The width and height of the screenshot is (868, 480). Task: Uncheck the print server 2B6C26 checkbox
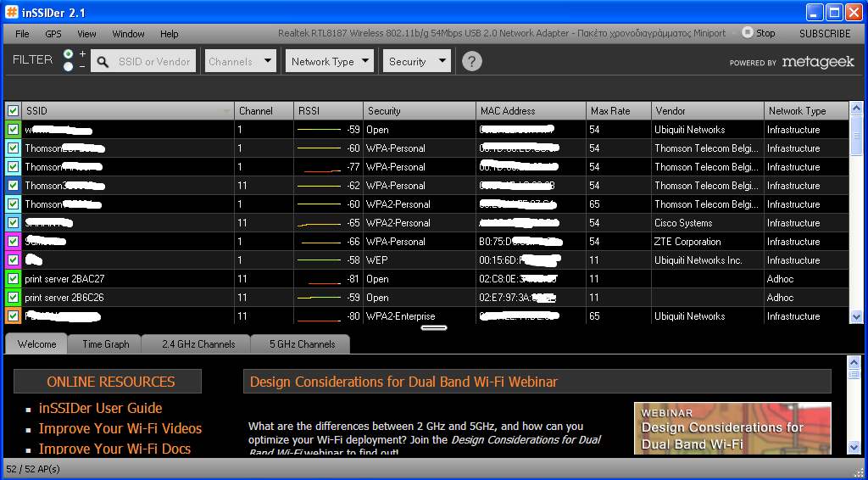click(x=13, y=298)
